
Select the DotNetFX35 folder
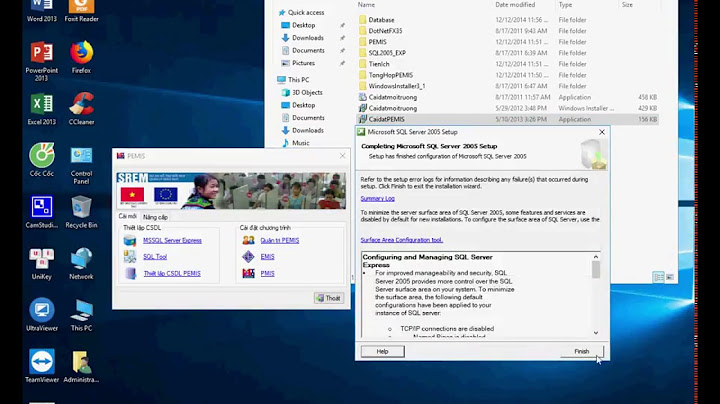[507, 31]
